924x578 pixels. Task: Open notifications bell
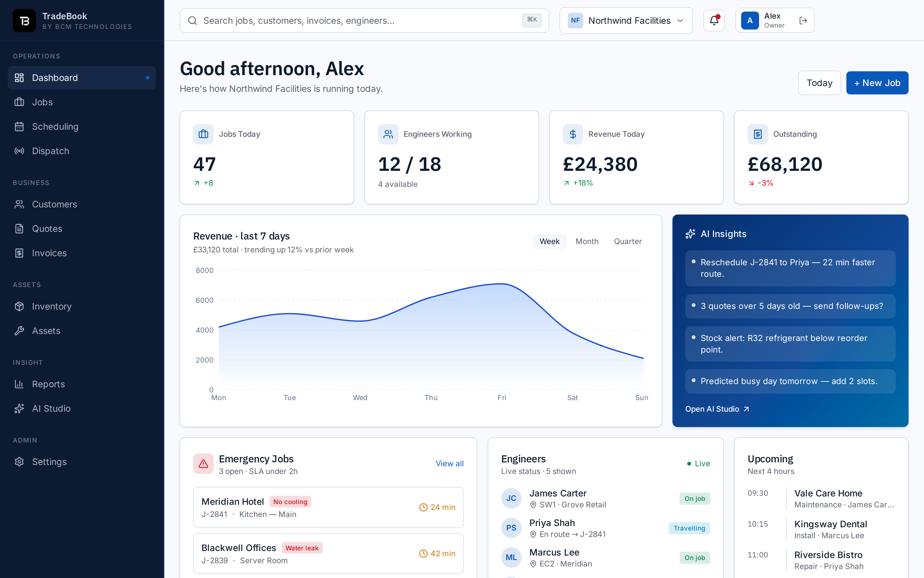click(714, 21)
